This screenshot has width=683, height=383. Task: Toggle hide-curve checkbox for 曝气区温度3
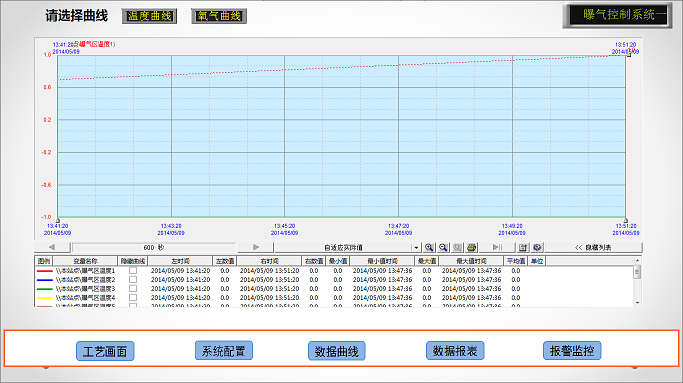point(133,288)
